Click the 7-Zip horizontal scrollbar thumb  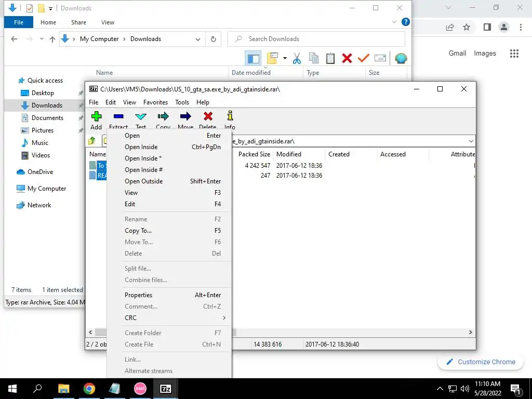pyautogui.click(x=166, y=332)
